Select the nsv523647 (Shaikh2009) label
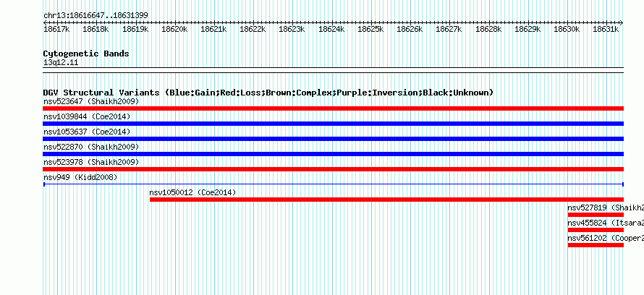The image size is (644, 295). [x=91, y=101]
